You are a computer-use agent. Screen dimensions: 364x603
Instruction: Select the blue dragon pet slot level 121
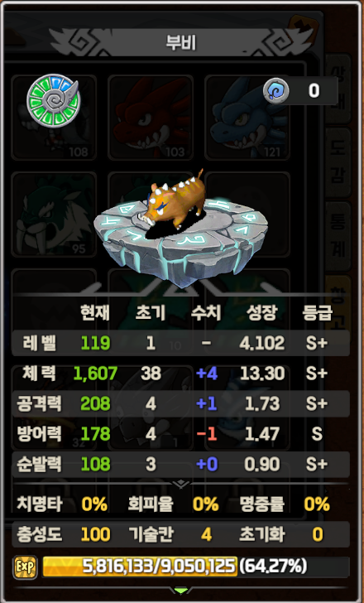point(247,118)
